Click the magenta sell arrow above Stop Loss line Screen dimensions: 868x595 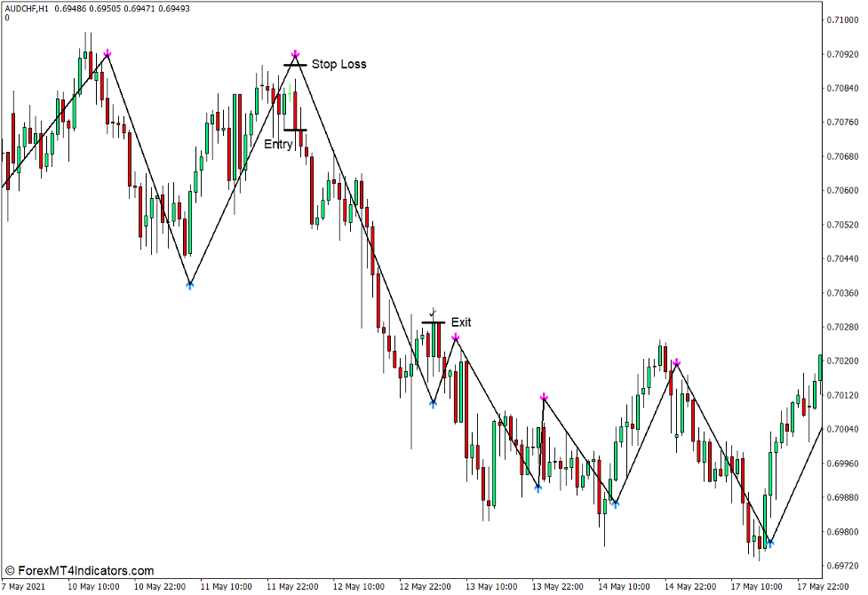point(294,54)
